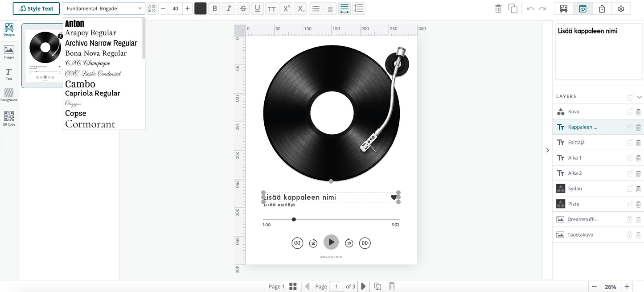Click the bullet list icon

click(316, 8)
